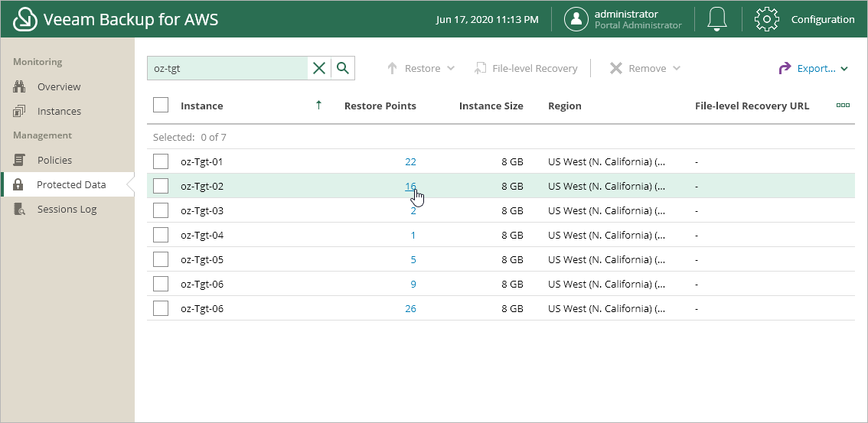Open the 26 restore points link
Viewport: 868px width, 423px height.
(x=410, y=308)
